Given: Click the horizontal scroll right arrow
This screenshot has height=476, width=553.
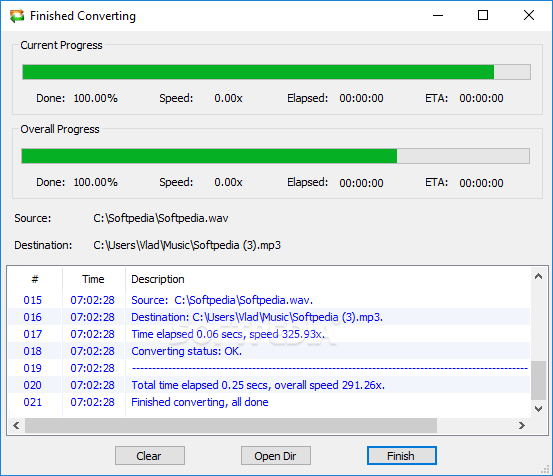Looking at the screenshot, I should coord(522,425).
